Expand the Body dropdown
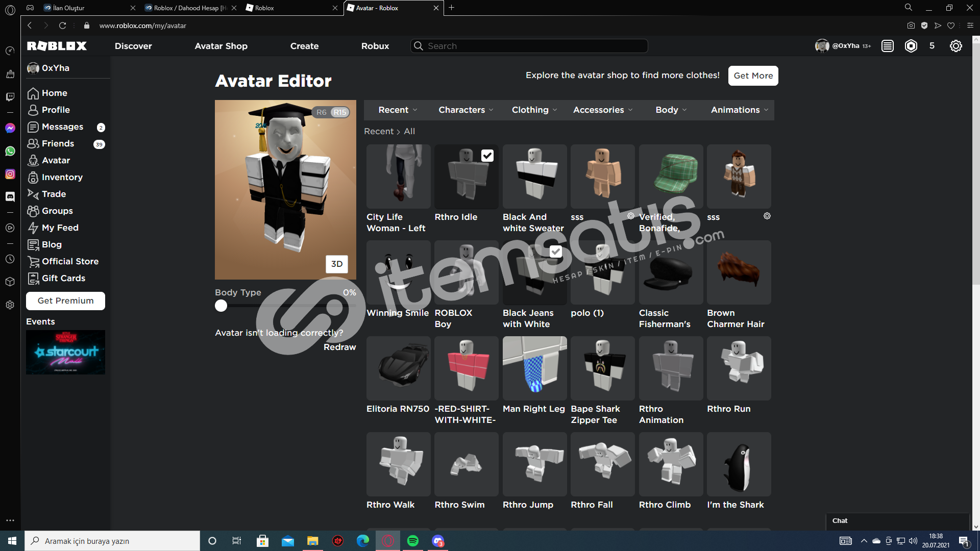 (671, 110)
